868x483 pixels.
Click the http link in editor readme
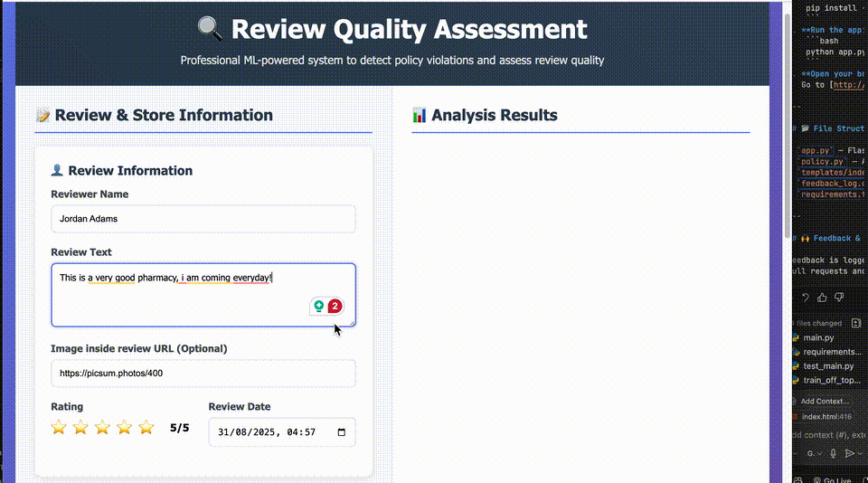coord(849,85)
